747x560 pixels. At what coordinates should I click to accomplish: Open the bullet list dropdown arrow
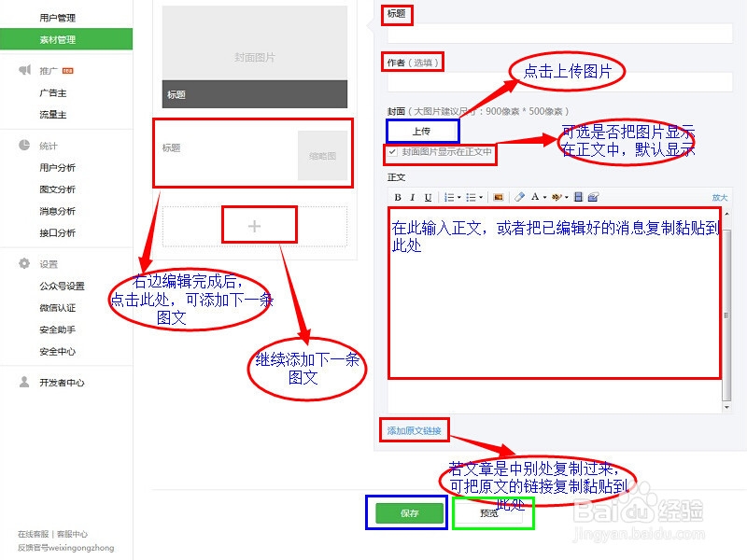pos(479,197)
